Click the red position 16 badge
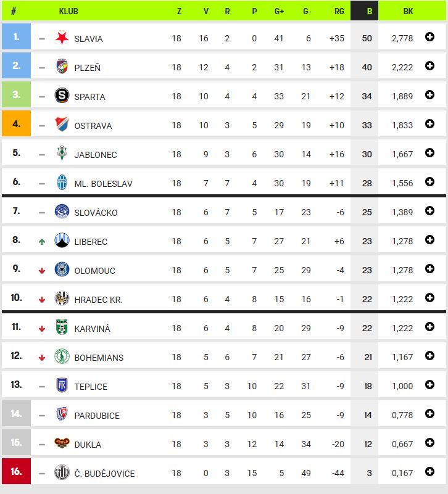The width and height of the screenshot is (448, 494). coord(17,471)
